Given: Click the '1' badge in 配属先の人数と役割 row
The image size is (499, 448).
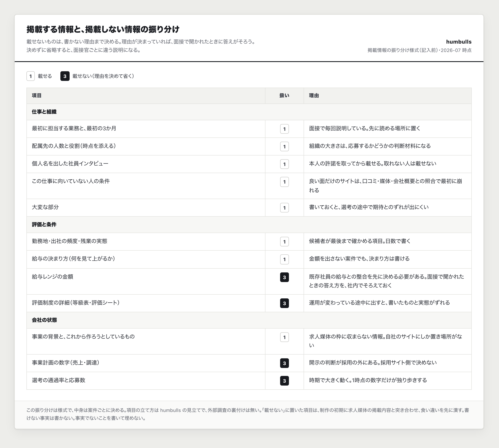Looking at the screenshot, I should (284, 146).
